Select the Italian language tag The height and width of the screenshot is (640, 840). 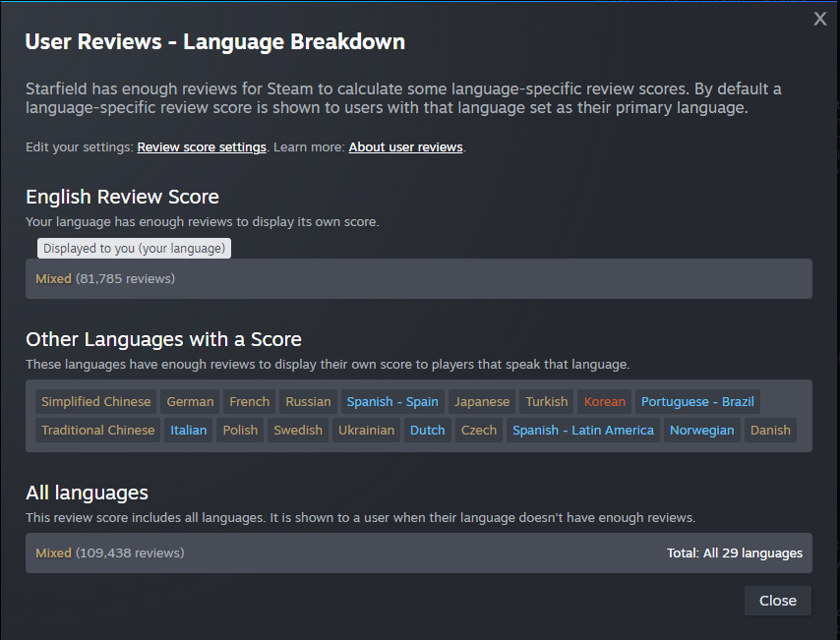coord(188,430)
